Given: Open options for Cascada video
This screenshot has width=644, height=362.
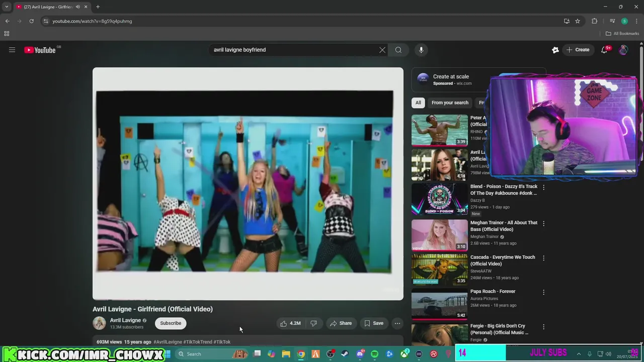Looking at the screenshot, I should click(x=543, y=258).
